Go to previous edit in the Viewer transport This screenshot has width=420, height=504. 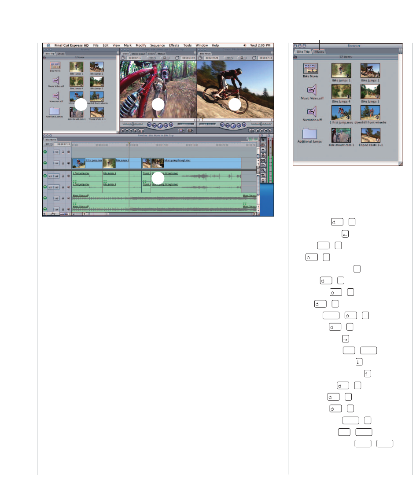tap(150, 125)
